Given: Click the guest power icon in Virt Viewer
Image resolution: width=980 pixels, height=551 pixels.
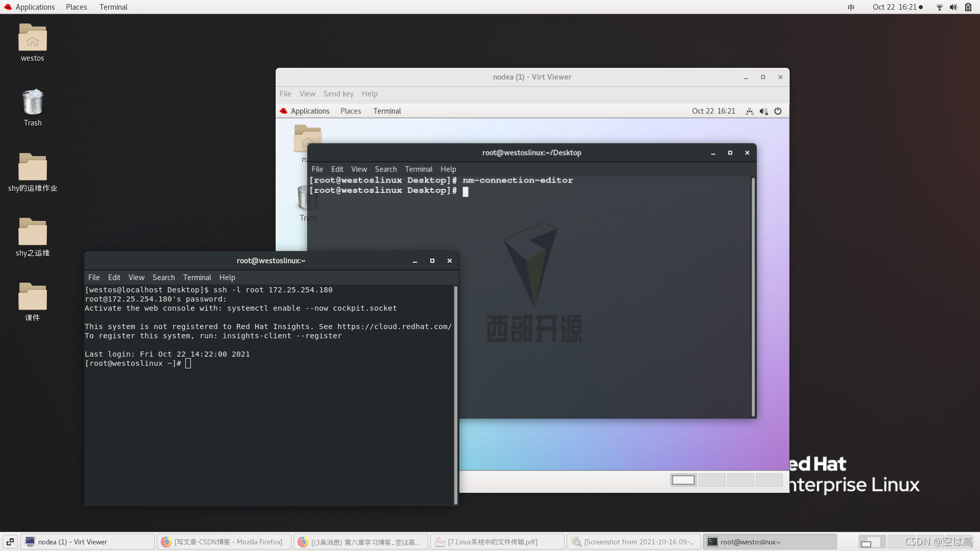Looking at the screenshot, I should click(778, 111).
